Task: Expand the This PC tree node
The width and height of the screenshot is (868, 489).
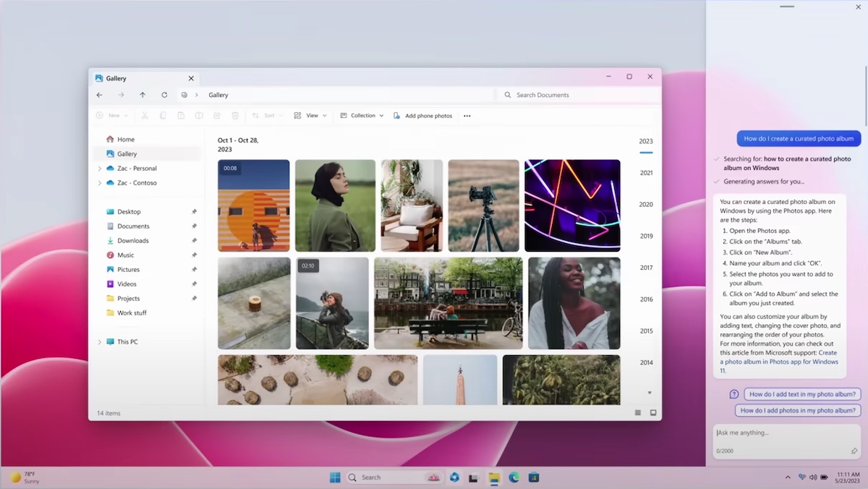Action: click(x=100, y=342)
